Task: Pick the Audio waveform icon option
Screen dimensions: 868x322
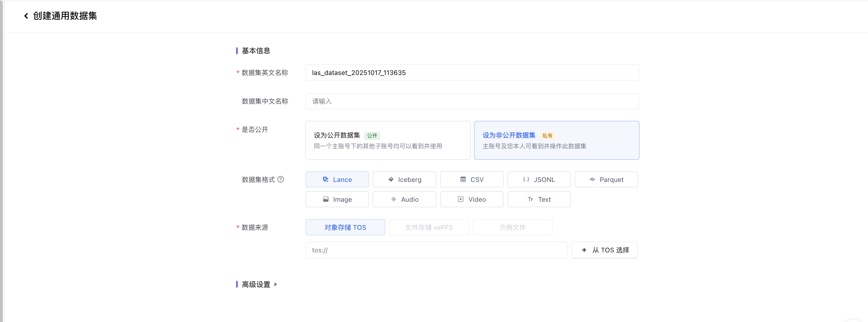Action: coord(393,199)
